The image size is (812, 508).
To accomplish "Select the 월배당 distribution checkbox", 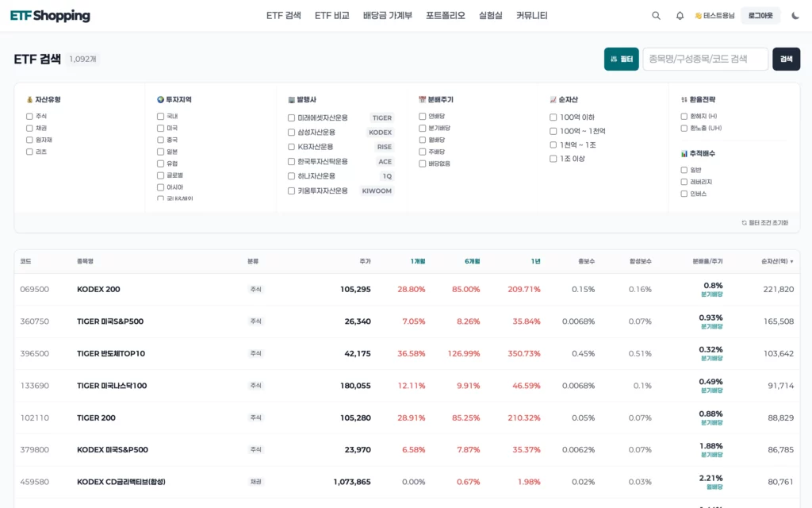I will tap(423, 140).
